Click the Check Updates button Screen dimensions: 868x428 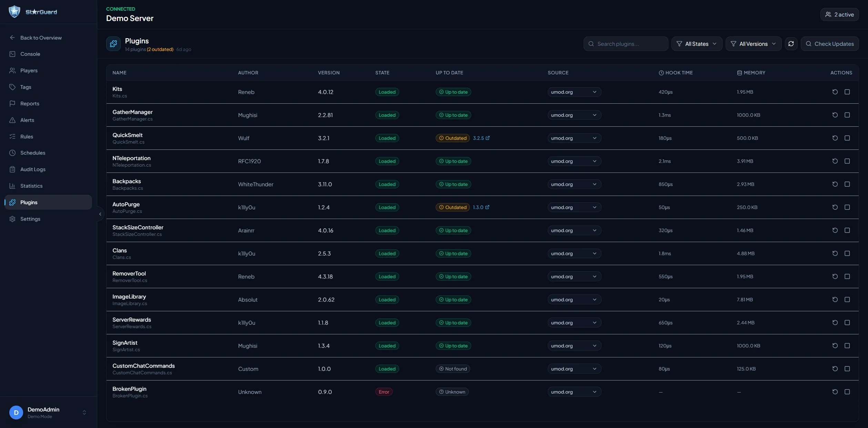click(830, 44)
